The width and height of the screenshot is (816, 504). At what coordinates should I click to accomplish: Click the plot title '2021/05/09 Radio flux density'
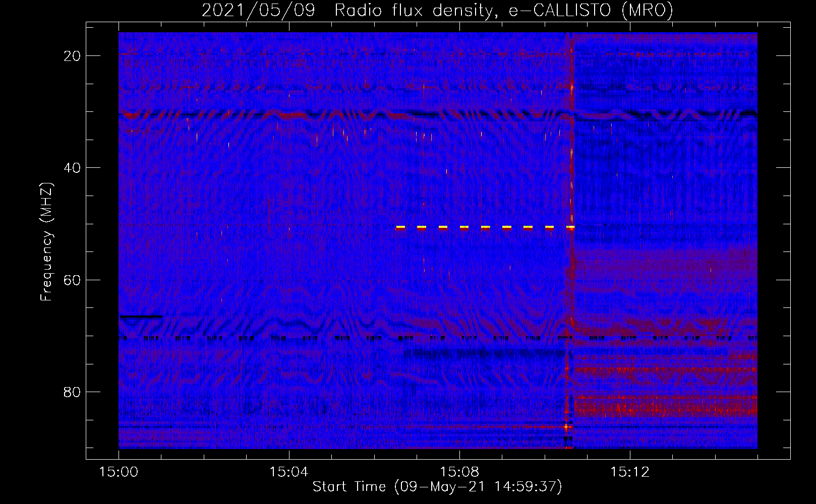pyautogui.click(x=348, y=10)
